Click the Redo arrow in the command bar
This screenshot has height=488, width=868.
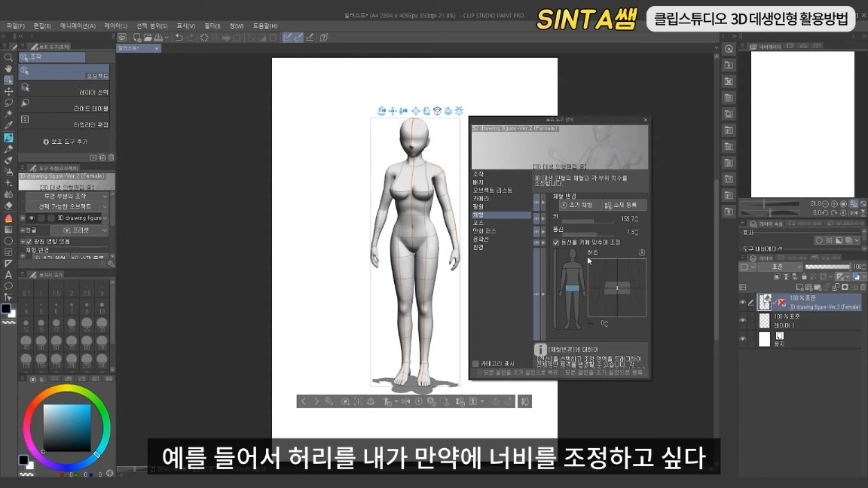pyautogui.click(x=190, y=38)
